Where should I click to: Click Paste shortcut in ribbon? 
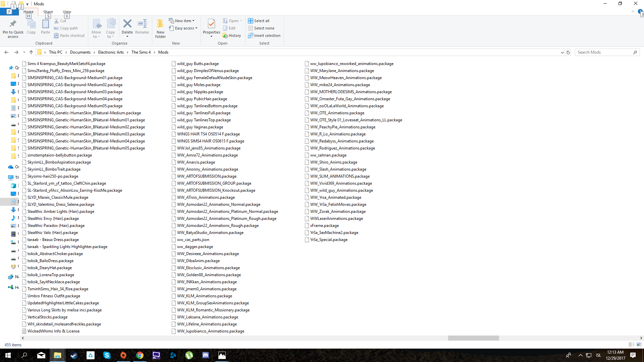point(69,36)
